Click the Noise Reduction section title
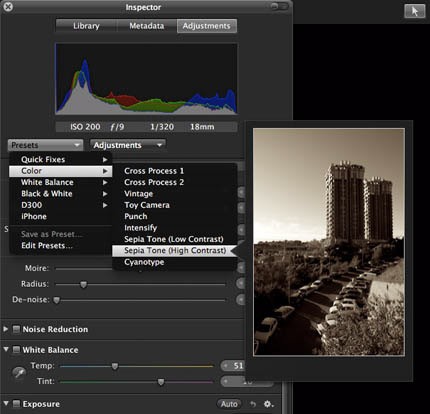This screenshot has width=430, height=414. [x=55, y=329]
